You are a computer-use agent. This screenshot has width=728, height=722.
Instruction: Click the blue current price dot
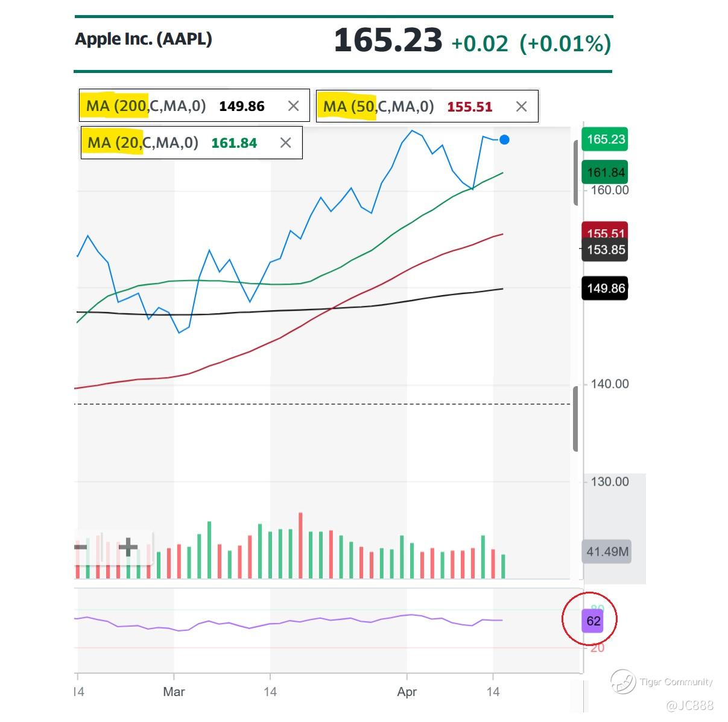tap(504, 140)
